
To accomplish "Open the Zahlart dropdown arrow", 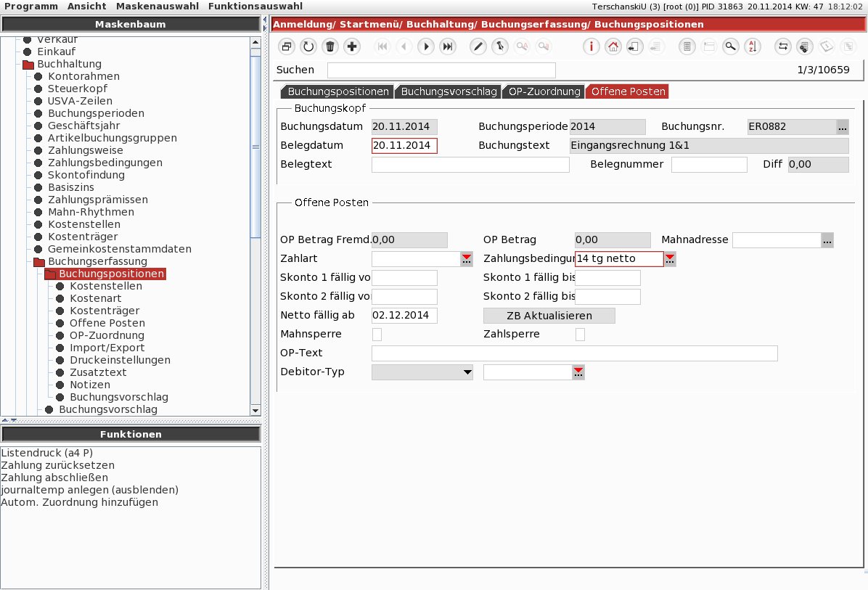I will tap(467, 259).
